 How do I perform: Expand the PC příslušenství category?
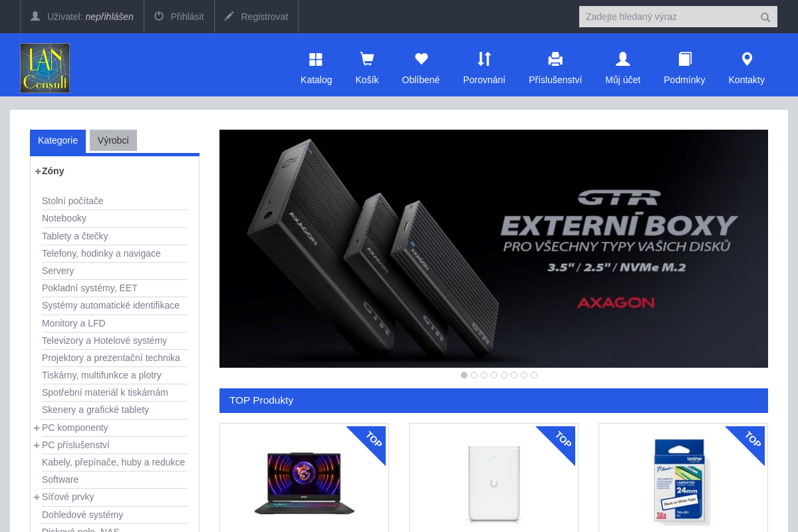[x=37, y=445]
